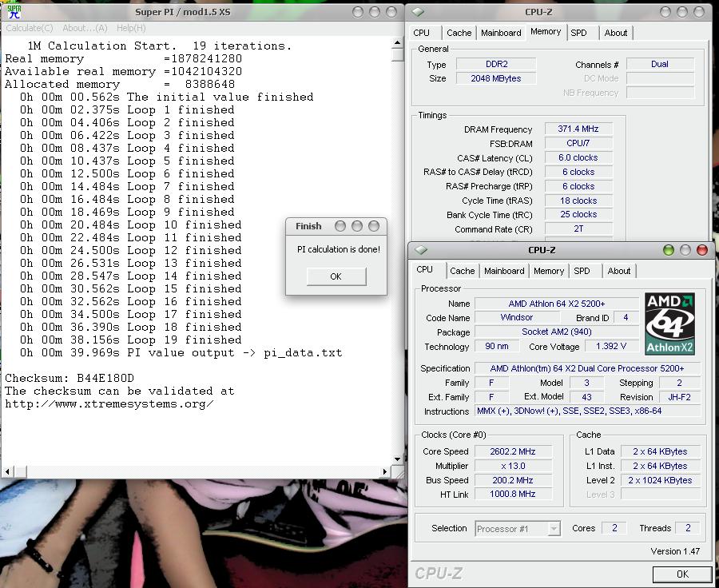Click Level 2 2 x 1024 KBytes value
The width and height of the screenshot is (719, 588).
661,480
